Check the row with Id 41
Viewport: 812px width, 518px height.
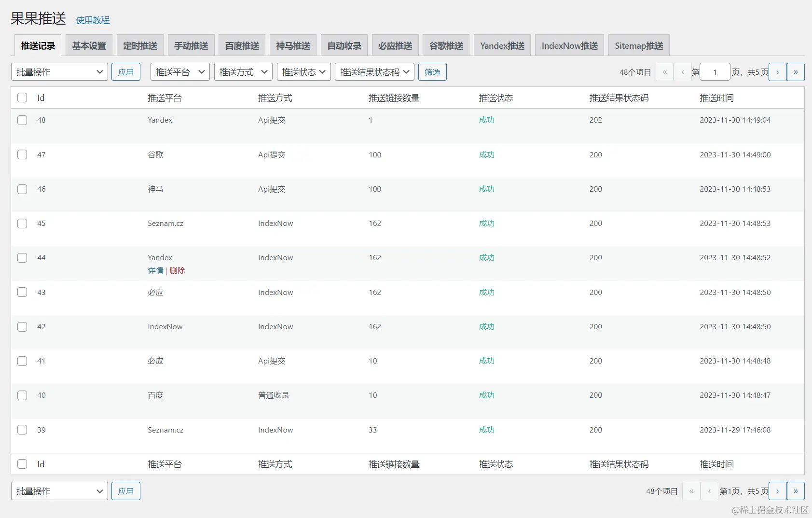[22, 361]
